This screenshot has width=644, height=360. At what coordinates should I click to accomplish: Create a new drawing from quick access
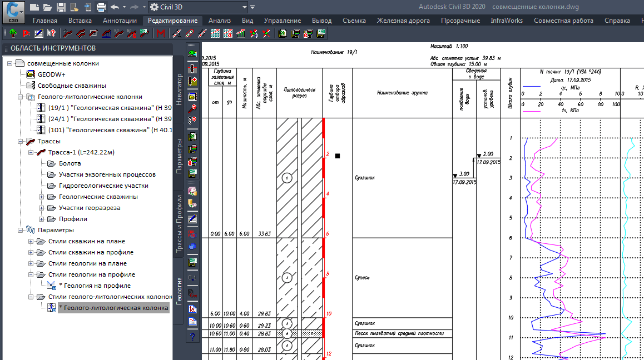pos(34,7)
